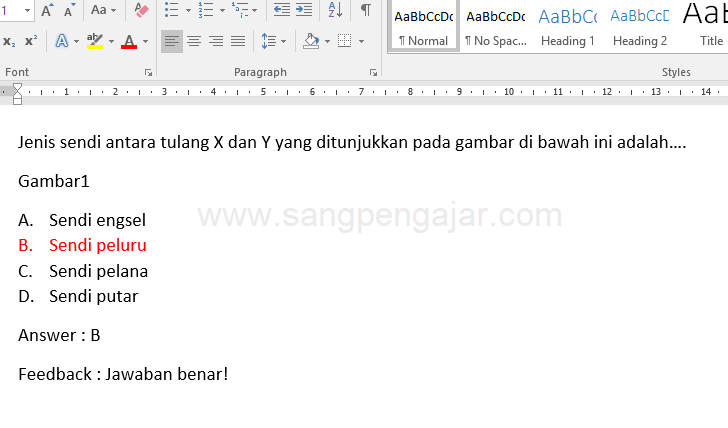Click the left indent square ruler marker
728x428 pixels.
[x=17, y=101]
